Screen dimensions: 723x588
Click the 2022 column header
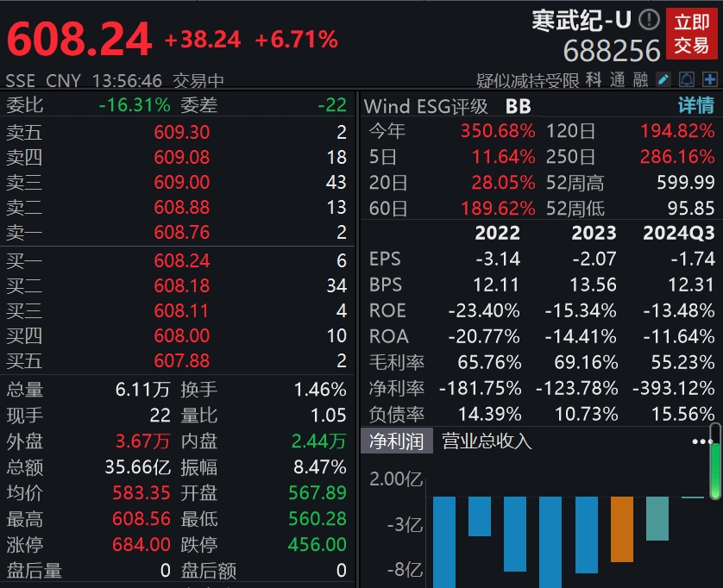498,233
